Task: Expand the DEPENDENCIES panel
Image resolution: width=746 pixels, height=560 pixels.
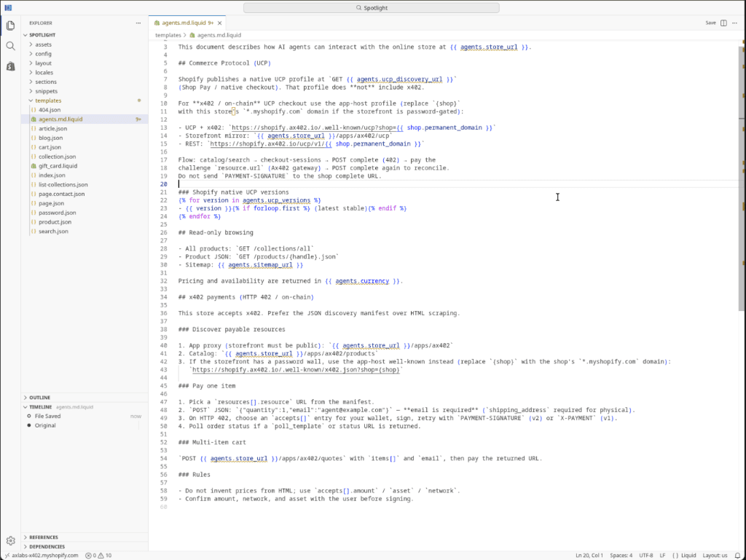Action: point(47,547)
